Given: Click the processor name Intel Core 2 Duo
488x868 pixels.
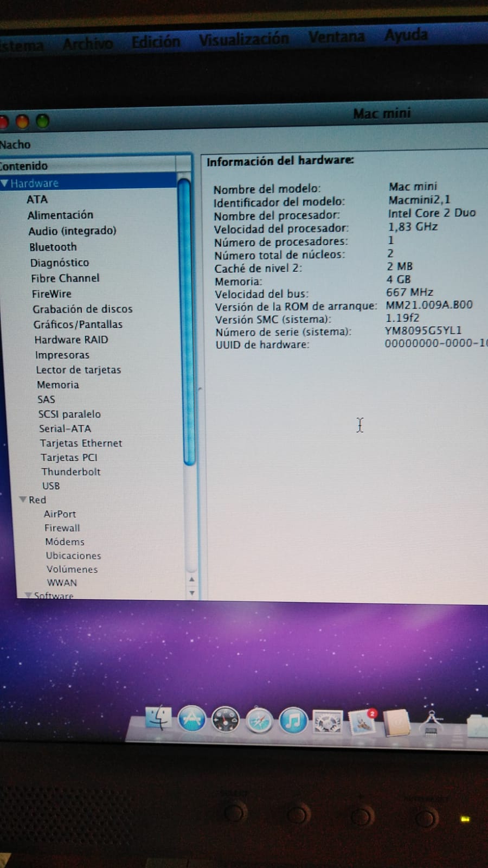Looking at the screenshot, I should click(432, 213).
